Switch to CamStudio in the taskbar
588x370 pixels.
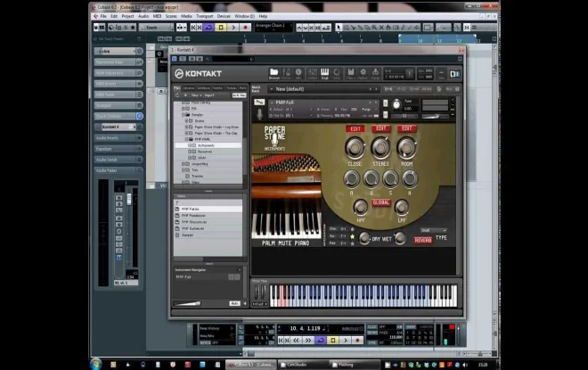303,365
